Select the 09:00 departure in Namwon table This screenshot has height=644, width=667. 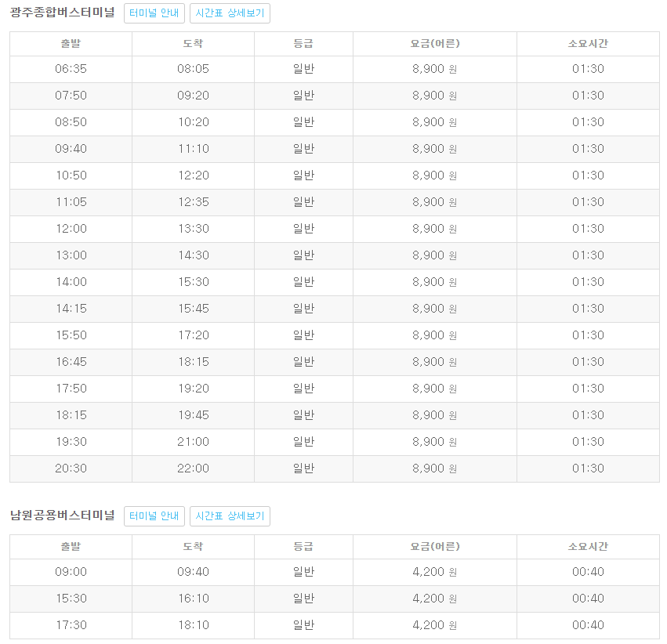pyautogui.click(x=71, y=572)
